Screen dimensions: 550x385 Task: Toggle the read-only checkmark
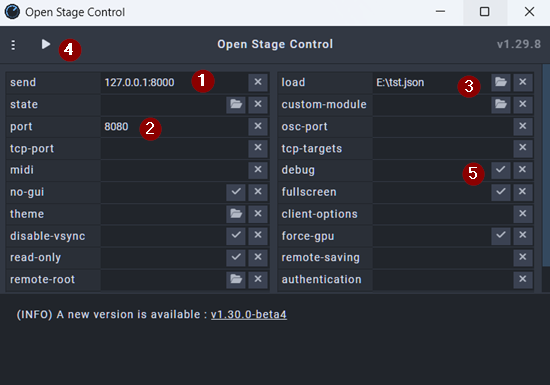coord(236,257)
